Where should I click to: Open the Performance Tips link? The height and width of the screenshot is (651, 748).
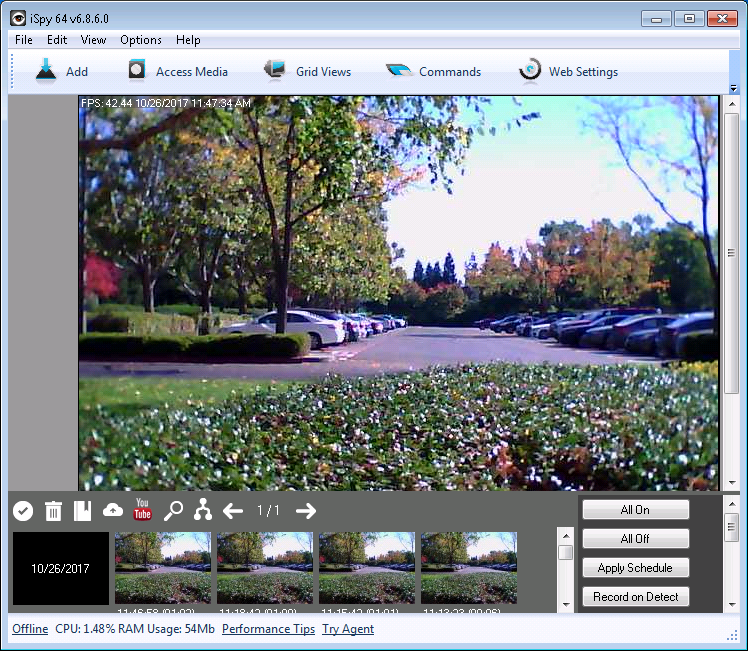coord(268,629)
